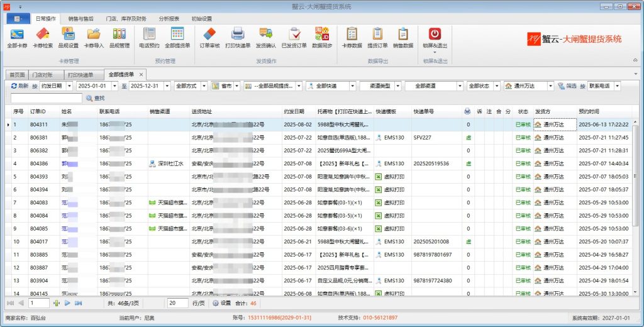Go to the next page in pager

67,303
